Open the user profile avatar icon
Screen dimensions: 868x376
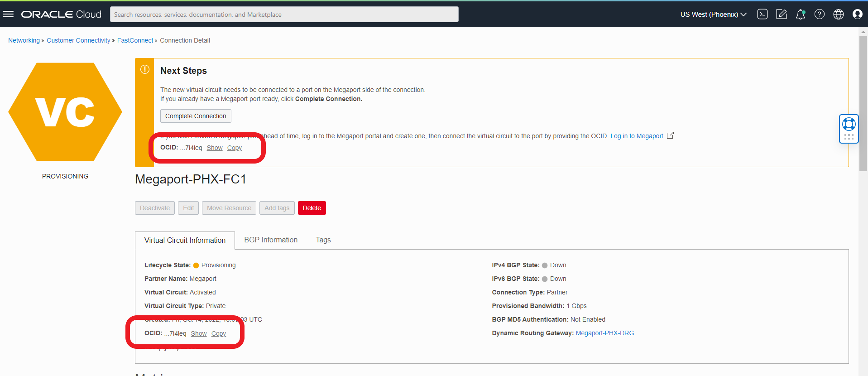pos(858,14)
